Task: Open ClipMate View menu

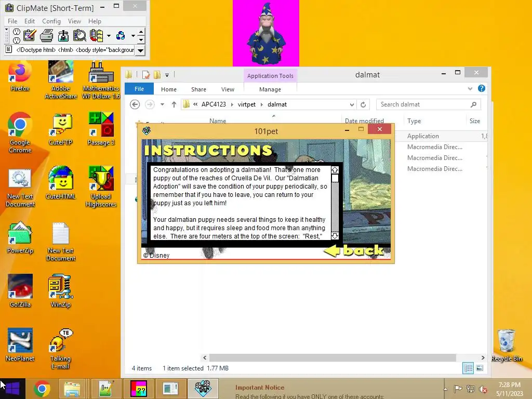Action: [x=74, y=21]
